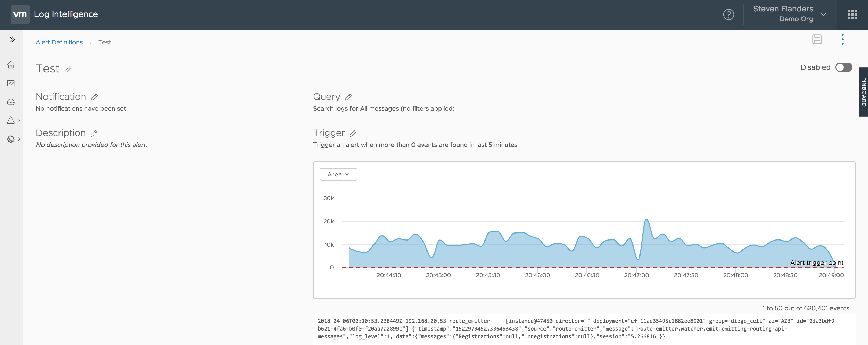Click the settings gear icon
Screen dimensions: 868x345
(x=11, y=139)
